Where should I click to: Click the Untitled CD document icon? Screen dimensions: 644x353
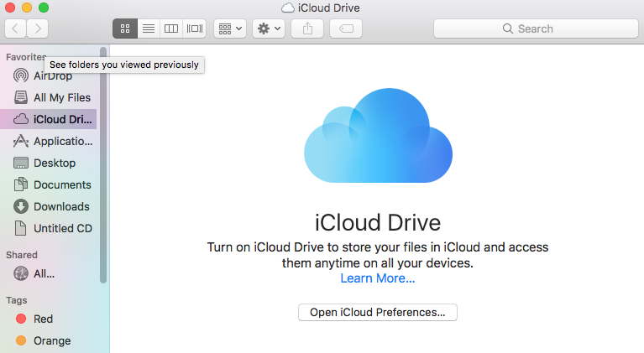pyautogui.click(x=20, y=228)
